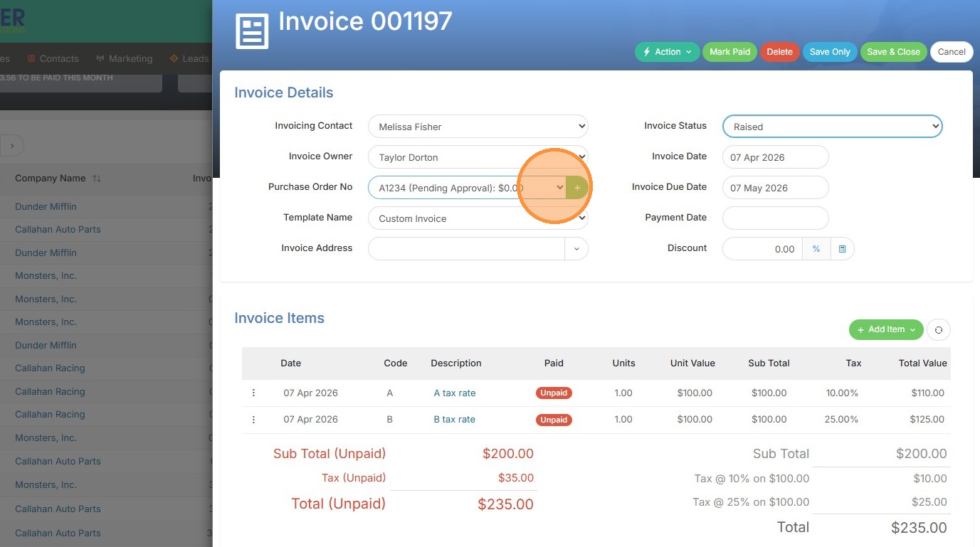Click Unpaid badge on A tax rate row
The width and height of the screenshot is (980, 547).
pos(554,393)
